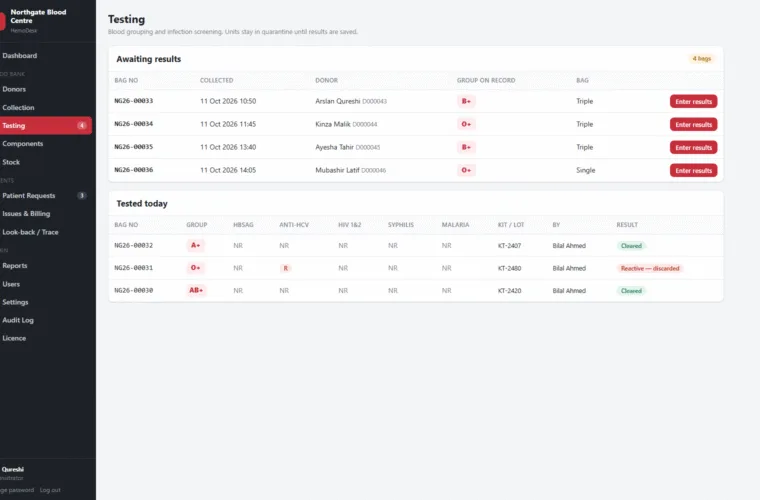Click bag number NG26-00035
760x500 pixels.
pyautogui.click(x=133, y=147)
